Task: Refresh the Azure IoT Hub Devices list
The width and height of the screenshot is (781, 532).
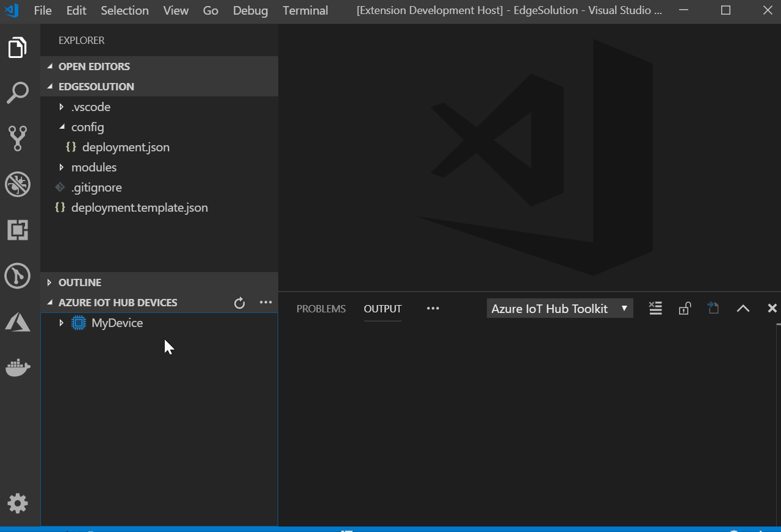Action: click(239, 303)
